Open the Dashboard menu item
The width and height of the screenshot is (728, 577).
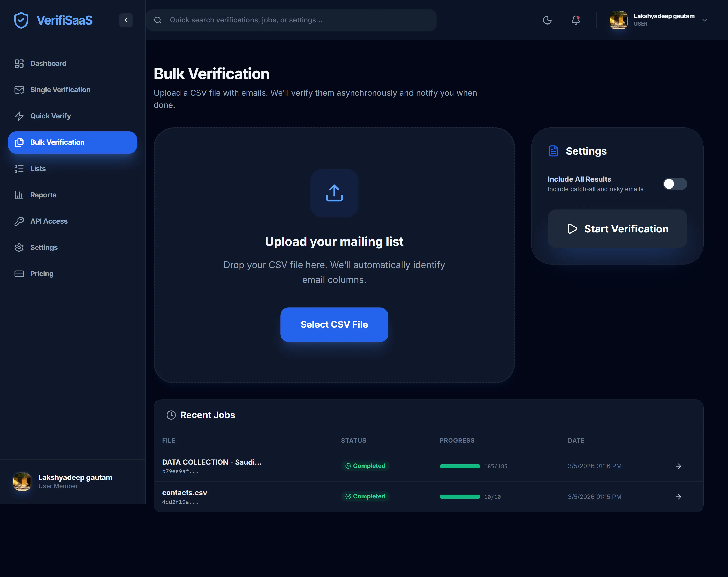(x=73, y=63)
